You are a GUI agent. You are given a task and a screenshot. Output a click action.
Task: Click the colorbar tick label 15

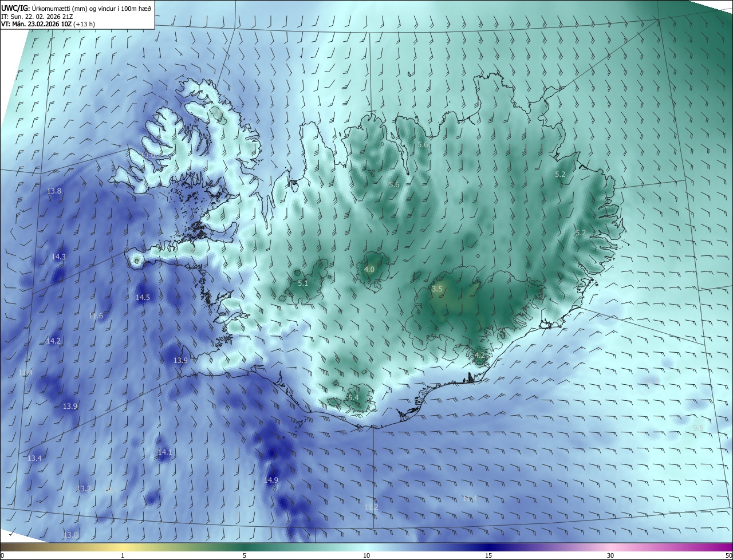[488, 555]
